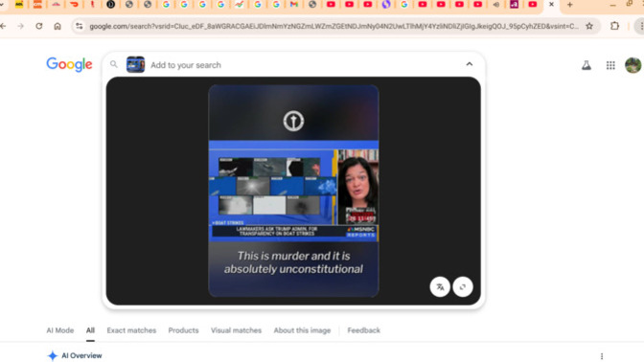Open the browser home page
Viewport: 644px width, 362px height.
coord(57,26)
